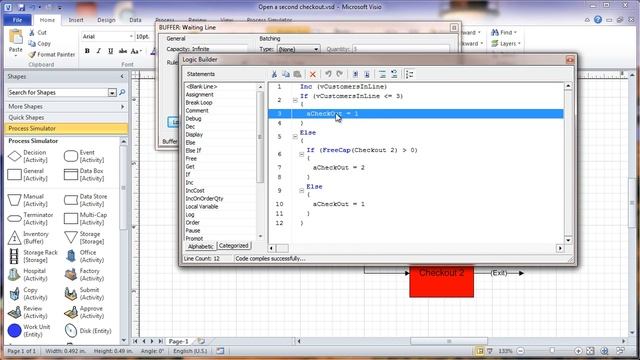Image resolution: width=640 pixels, height=360 pixels.
Task: Select Page-1 sheet tab
Action: [178, 341]
